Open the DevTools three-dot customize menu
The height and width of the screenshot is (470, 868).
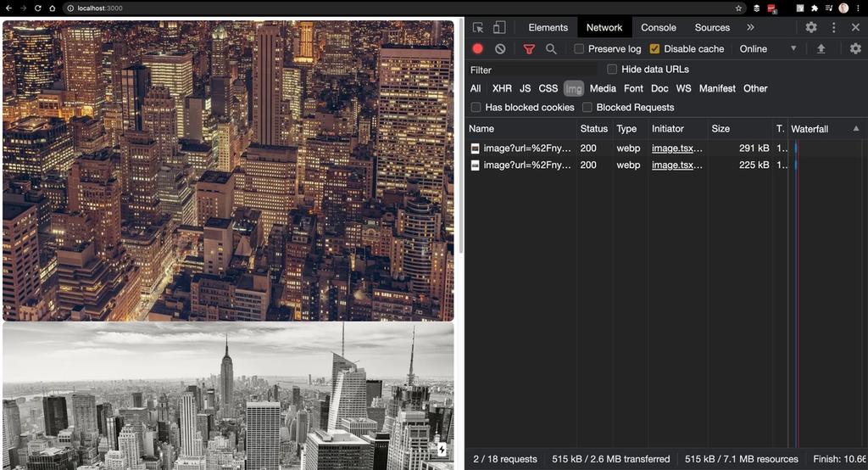click(x=833, y=27)
